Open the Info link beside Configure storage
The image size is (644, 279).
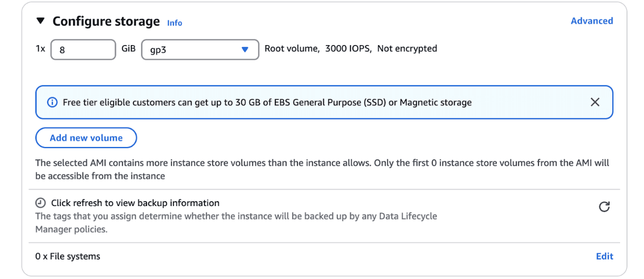[174, 23]
